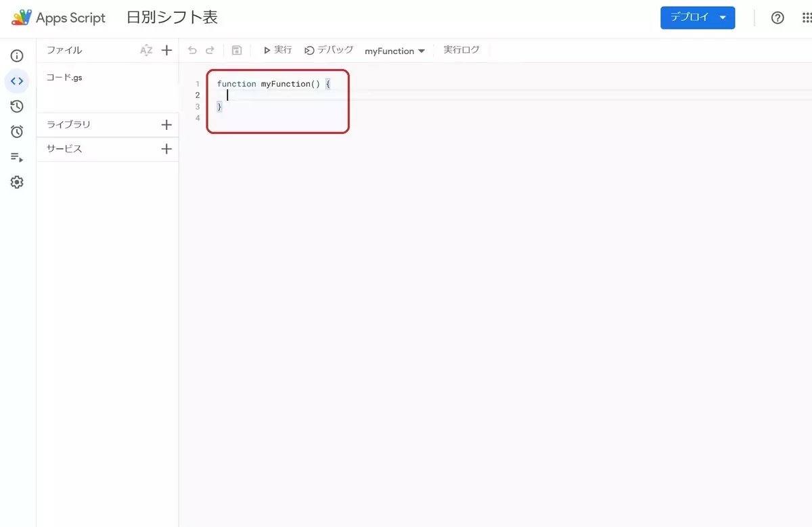
Task: Start debugging with デバッグ button
Action: (329, 50)
